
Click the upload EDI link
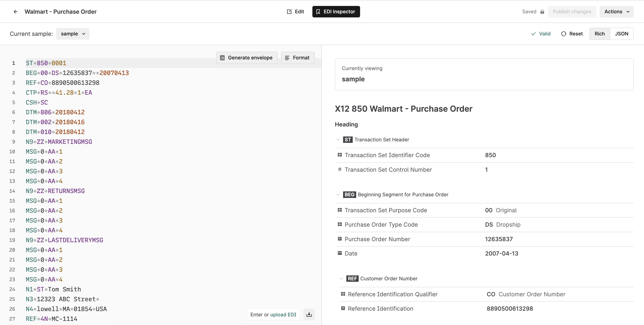(x=283, y=315)
